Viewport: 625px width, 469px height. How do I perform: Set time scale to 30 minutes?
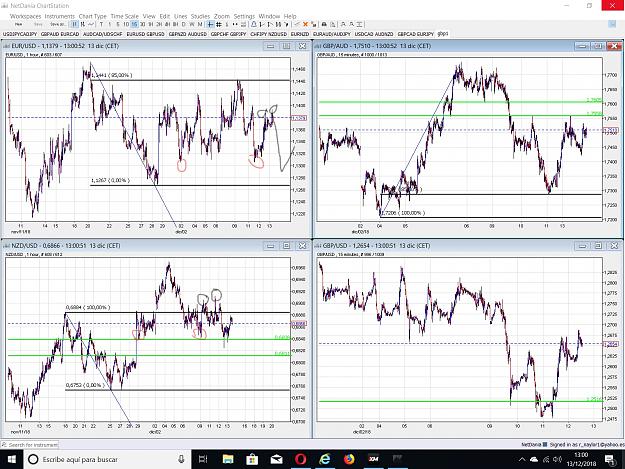(x=142, y=24)
